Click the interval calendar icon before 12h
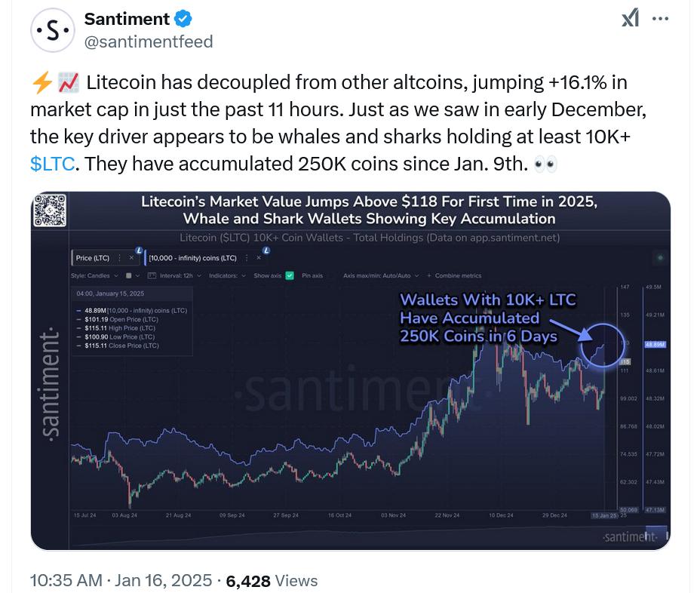Screen dimensions: 700x593 [x=150, y=276]
